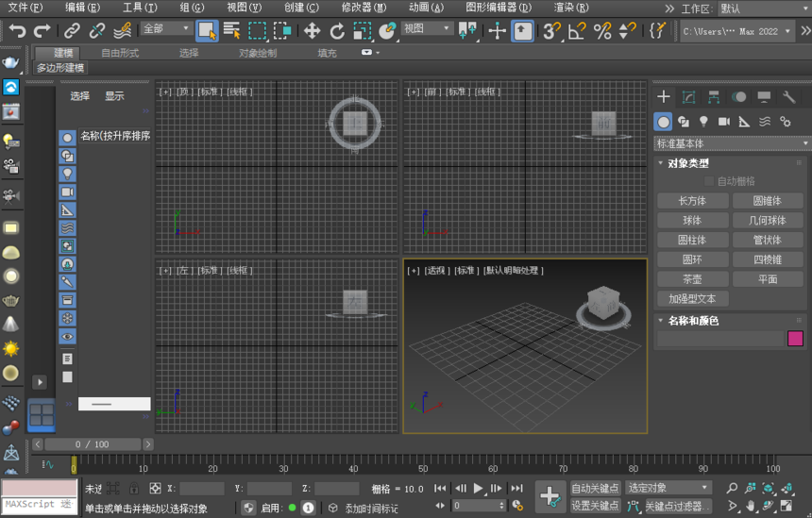Click the object name input field
812x518 pixels.
point(719,339)
